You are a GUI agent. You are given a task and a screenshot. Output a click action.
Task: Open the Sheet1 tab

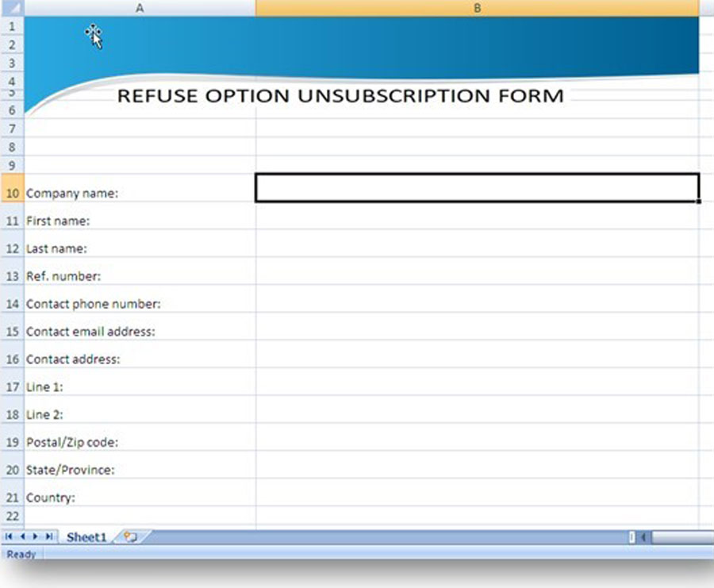pos(86,537)
